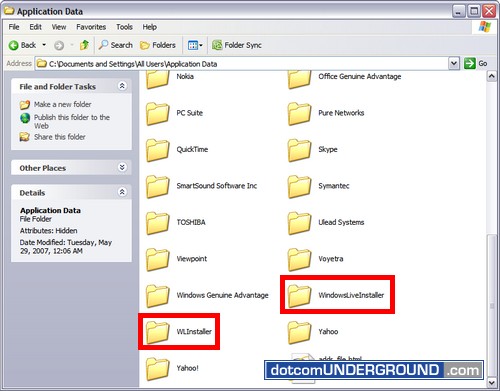Select the QuickTime folder icon

point(158,150)
